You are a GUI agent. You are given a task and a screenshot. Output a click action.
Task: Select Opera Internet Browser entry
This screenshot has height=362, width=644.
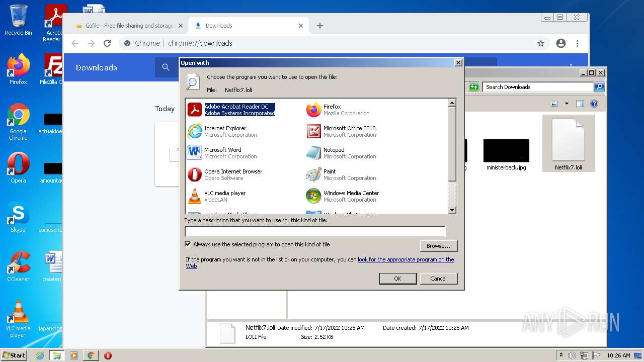[x=225, y=174]
